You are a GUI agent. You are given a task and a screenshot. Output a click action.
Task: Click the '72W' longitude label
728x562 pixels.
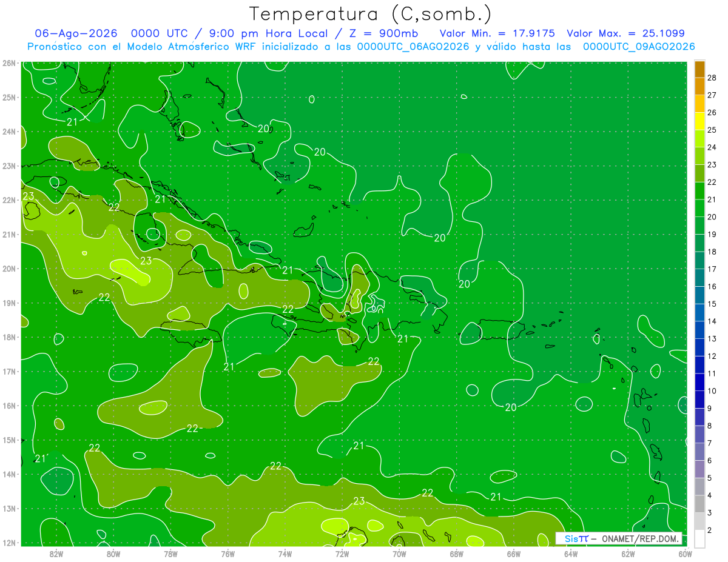point(342,554)
